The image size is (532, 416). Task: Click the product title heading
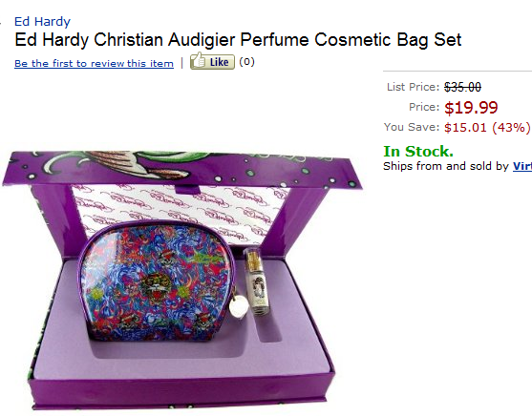238,40
